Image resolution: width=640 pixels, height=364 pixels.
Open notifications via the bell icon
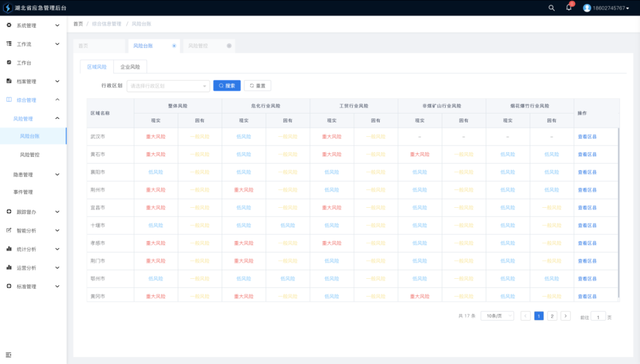[569, 8]
